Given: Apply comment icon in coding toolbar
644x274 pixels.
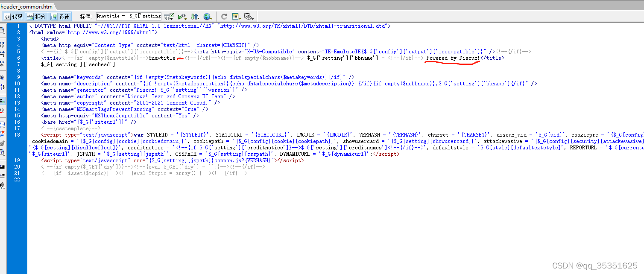Looking at the screenshot, I should click(2, 124).
